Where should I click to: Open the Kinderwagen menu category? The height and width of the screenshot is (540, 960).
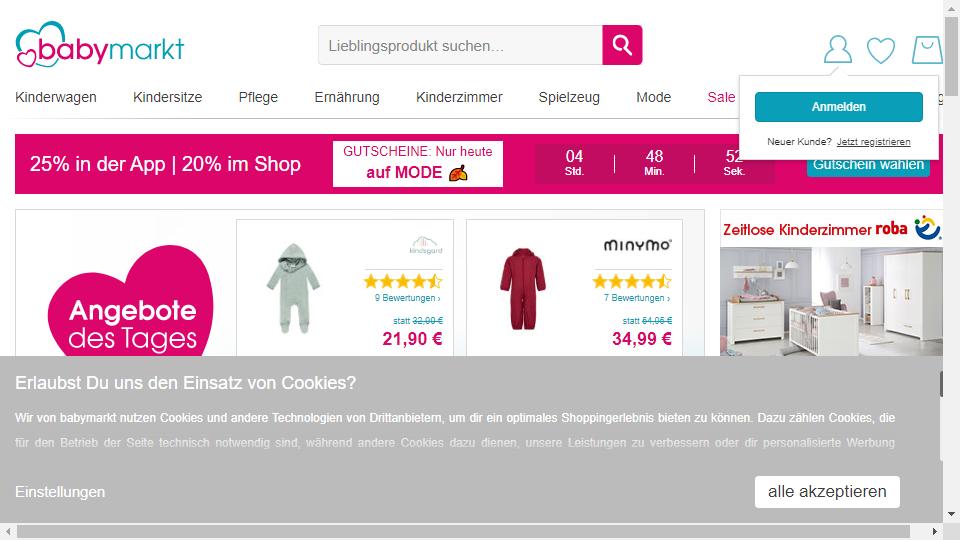(x=56, y=97)
